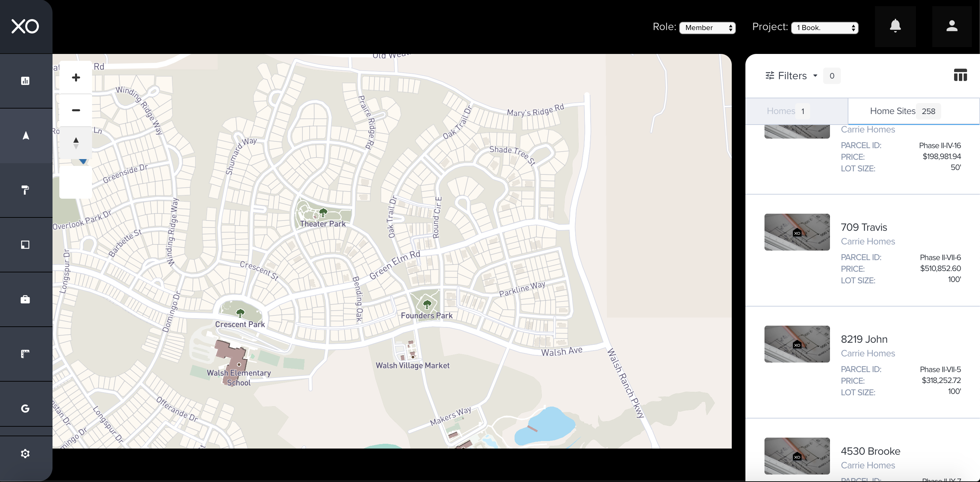Expand the Filters dropdown

(x=792, y=76)
